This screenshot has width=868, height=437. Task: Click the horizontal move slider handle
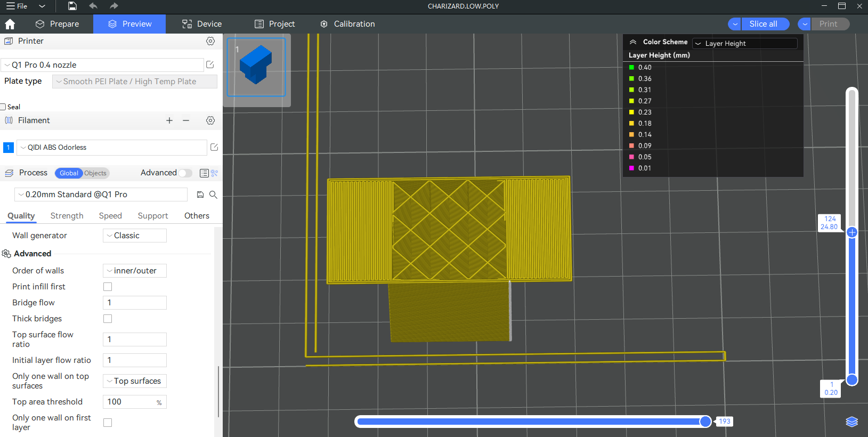pyautogui.click(x=705, y=422)
